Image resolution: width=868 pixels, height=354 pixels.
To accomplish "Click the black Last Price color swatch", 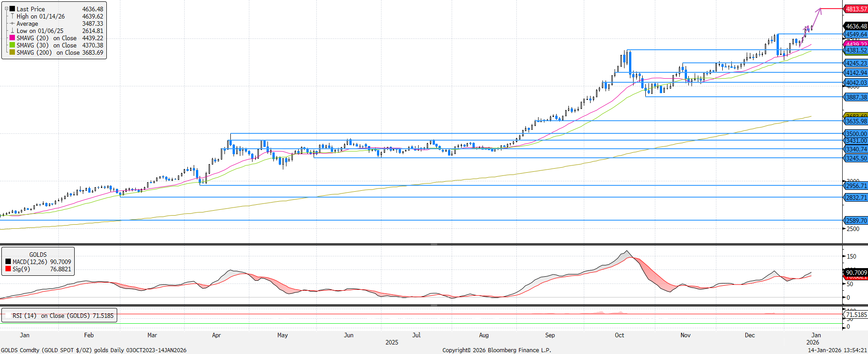I will [12, 9].
